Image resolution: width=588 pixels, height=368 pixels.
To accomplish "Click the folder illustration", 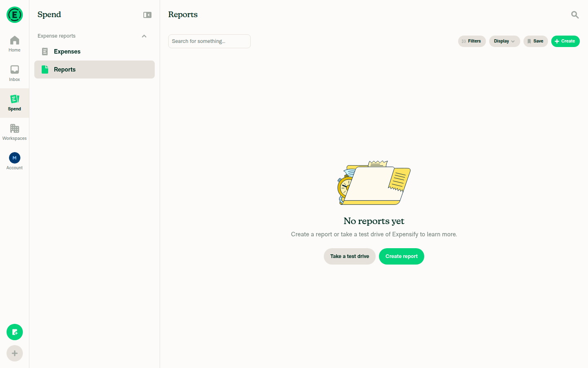I will coord(374,183).
